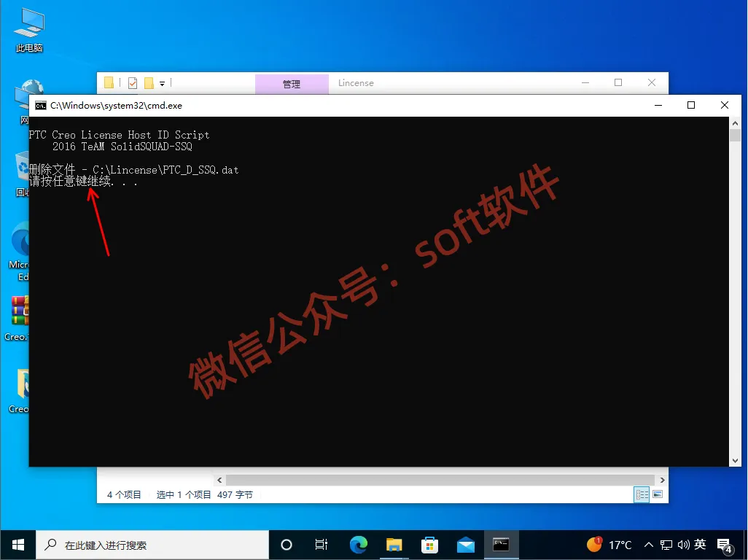
Task: Click the cmd vertical scrollbar thumb
Action: click(x=735, y=135)
